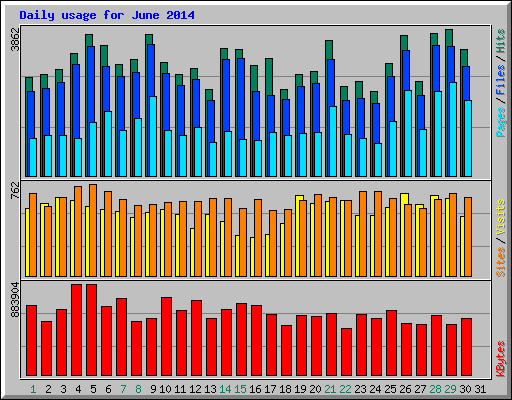Click day 12 on the date axis
Image resolution: width=512 pixels, height=400 pixels.
click(195, 389)
